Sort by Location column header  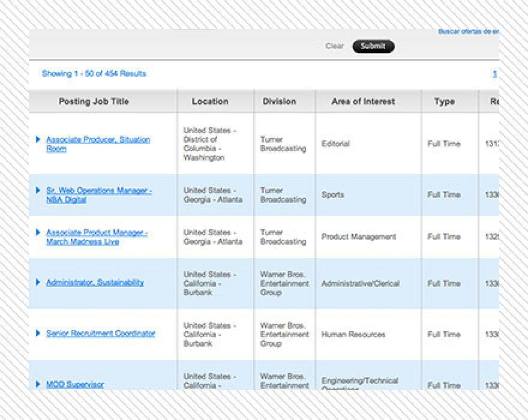(x=210, y=101)
